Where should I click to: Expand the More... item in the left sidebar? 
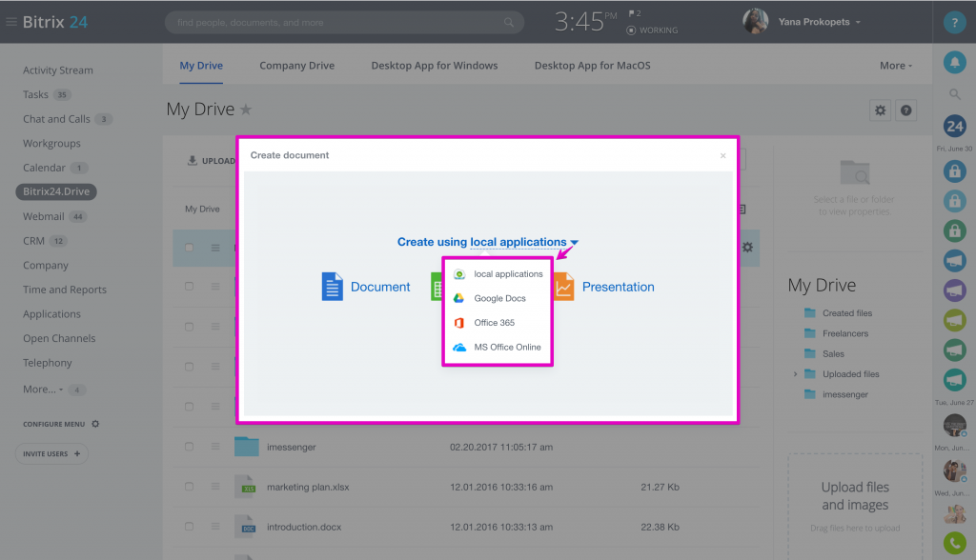43,390
